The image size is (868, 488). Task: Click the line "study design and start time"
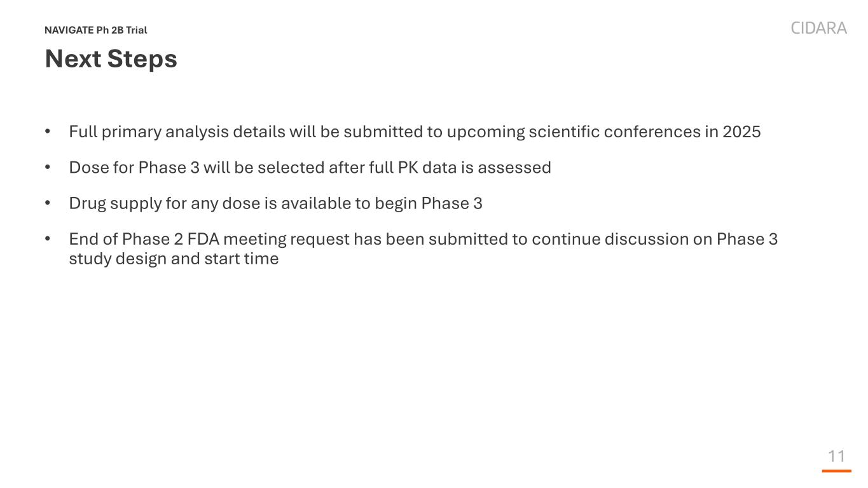[x=174, y=259]
